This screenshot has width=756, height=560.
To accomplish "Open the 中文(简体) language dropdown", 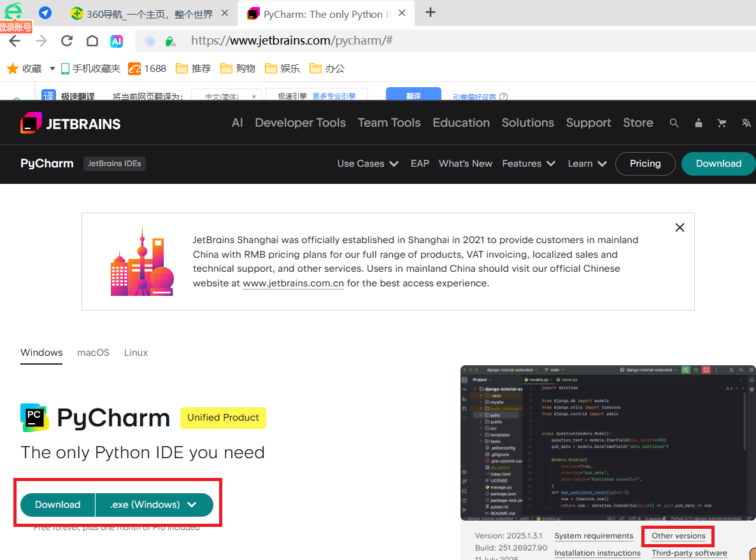I will (227, 95).
